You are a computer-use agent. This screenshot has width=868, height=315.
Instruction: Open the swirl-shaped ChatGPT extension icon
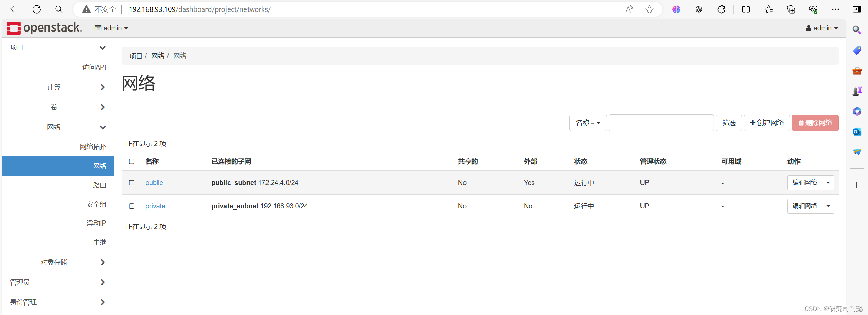tap(699, 9)
